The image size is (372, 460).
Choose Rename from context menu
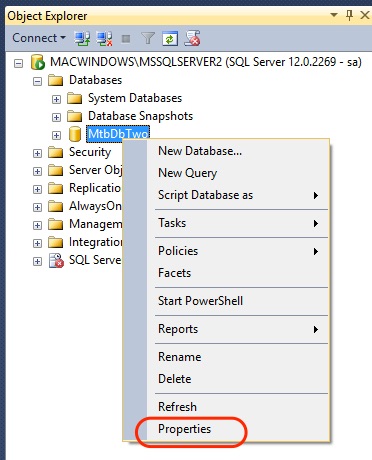click(238, 357)
